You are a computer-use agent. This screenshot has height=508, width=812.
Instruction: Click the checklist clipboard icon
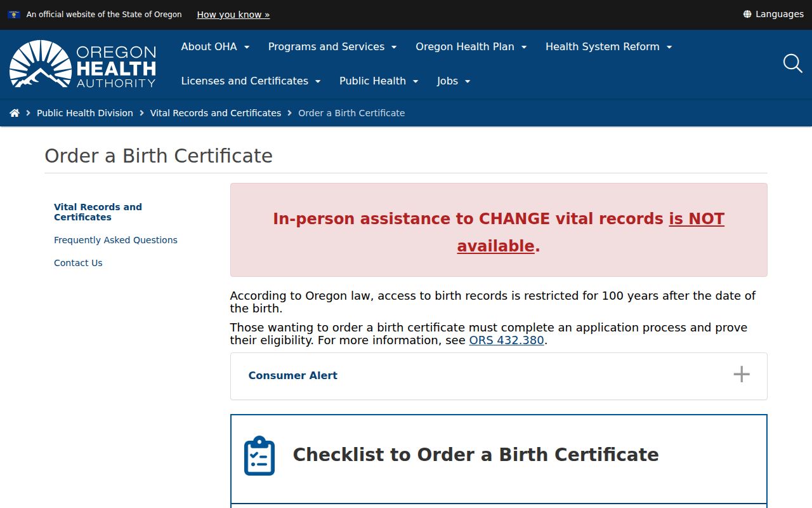[x=259, y=455]
